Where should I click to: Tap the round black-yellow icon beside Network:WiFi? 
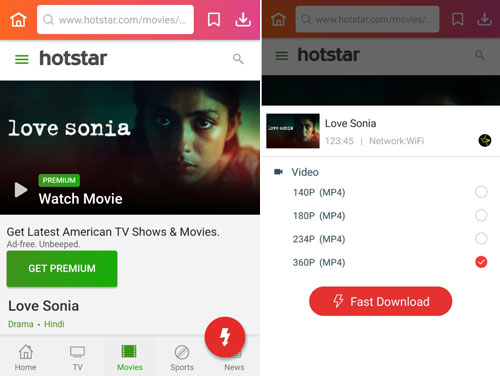pyautogui.click(x=485, y=140)
